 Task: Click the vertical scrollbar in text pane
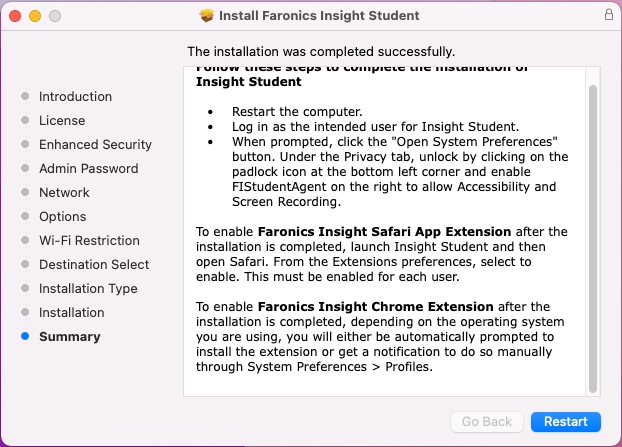[592, 240]
